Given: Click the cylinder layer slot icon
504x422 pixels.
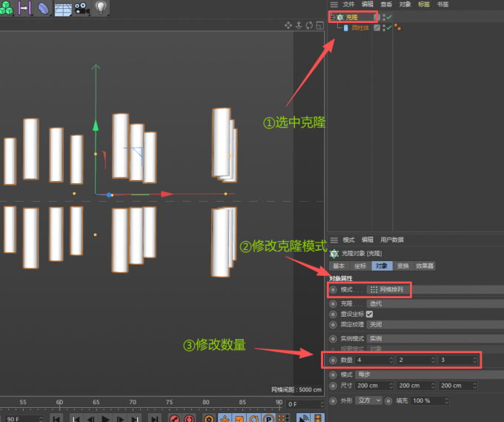Looking at the screenshot, I should [x=377, y=28].
